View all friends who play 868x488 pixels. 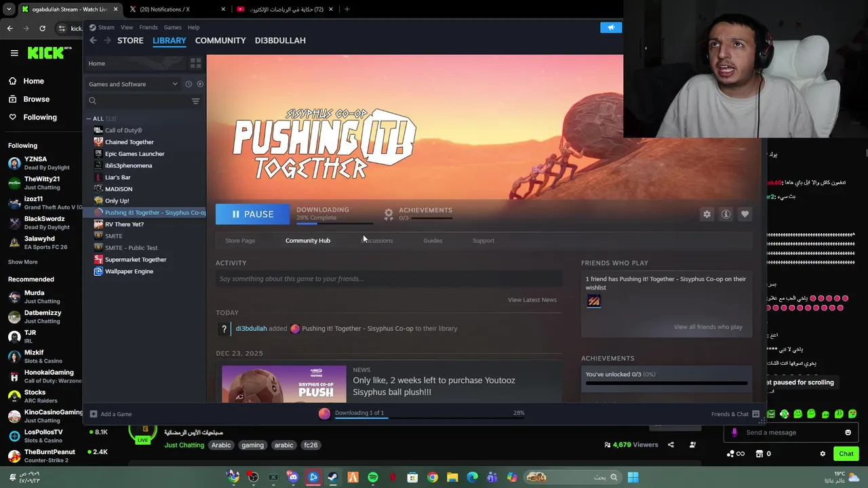tap(708, 327)
